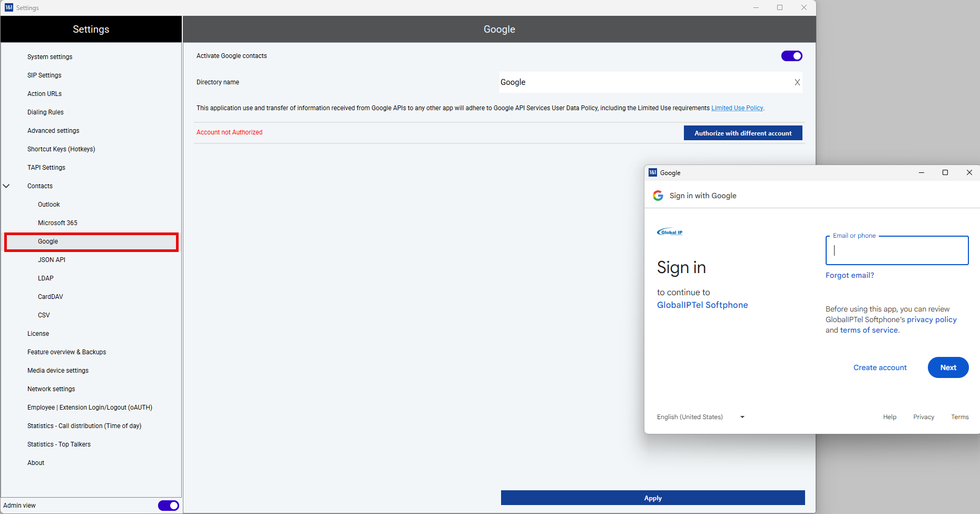Close the Google sign-in popup window
The height and width of the screenshot is (514, 980).
[x=969, y=172]
